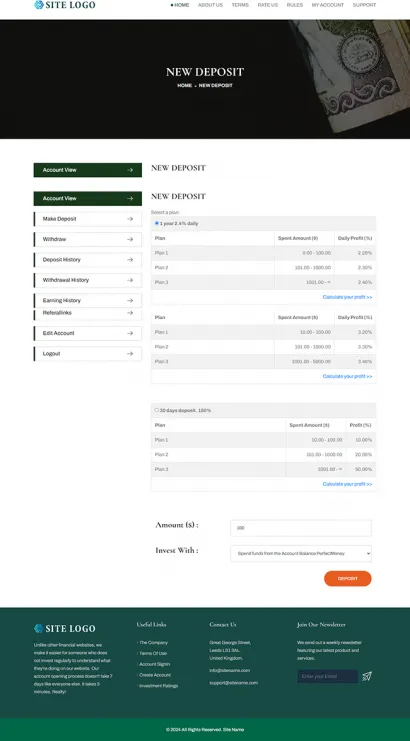Screen dimensions: 410x741
Task: Open 'Terms Of Use' footer link
Action: [153, 653]
